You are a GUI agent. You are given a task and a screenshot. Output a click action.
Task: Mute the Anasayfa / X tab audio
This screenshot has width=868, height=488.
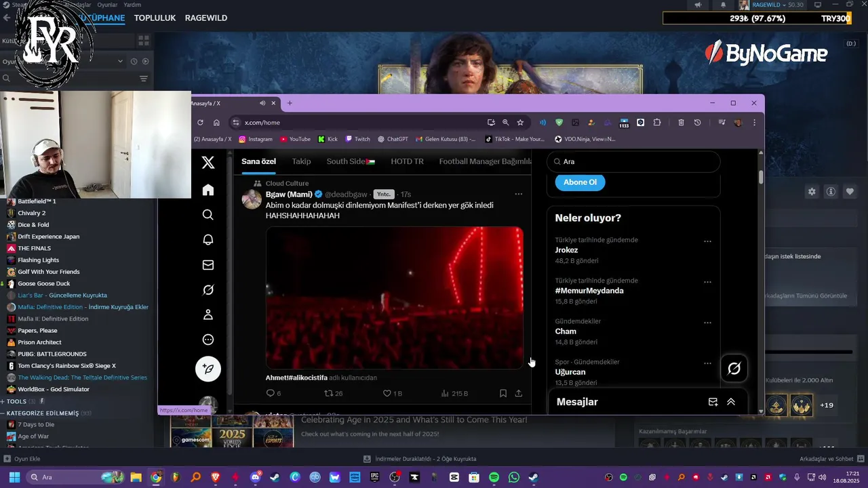tap(262, 103)
